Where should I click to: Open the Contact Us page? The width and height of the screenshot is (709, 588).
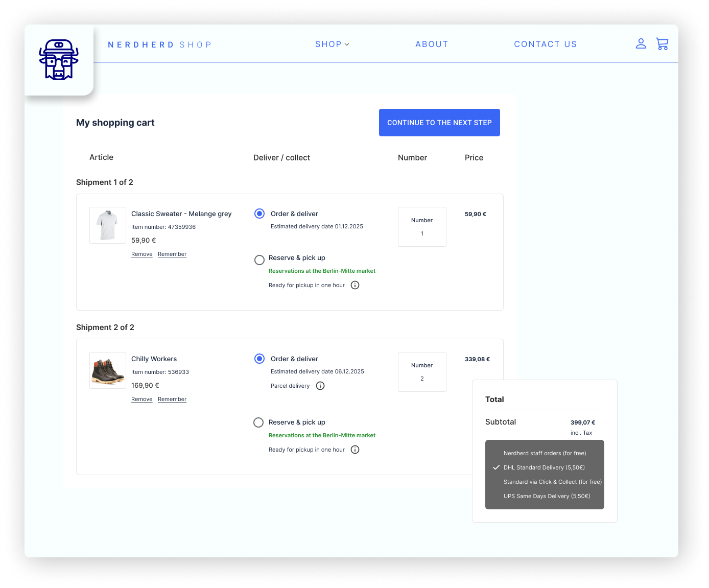point(545,44)
